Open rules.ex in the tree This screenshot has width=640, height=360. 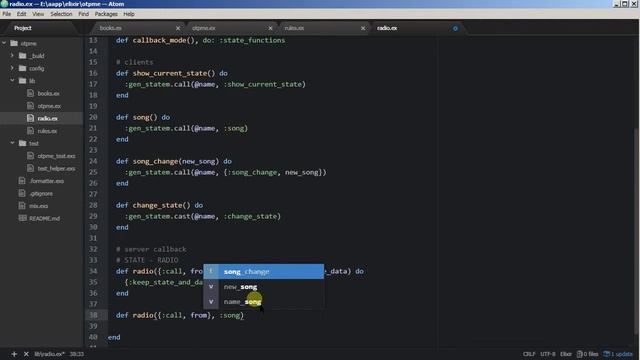click(47, 131)
